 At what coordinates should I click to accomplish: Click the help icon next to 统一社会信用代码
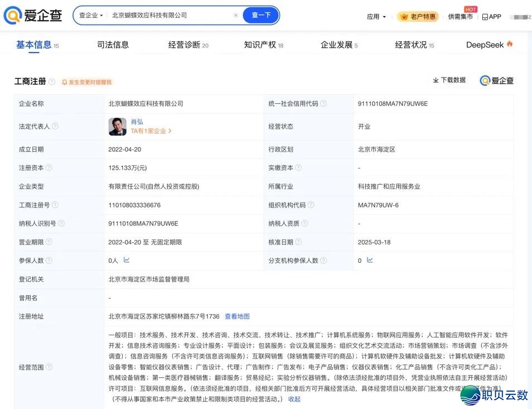(x=323, y=104)
